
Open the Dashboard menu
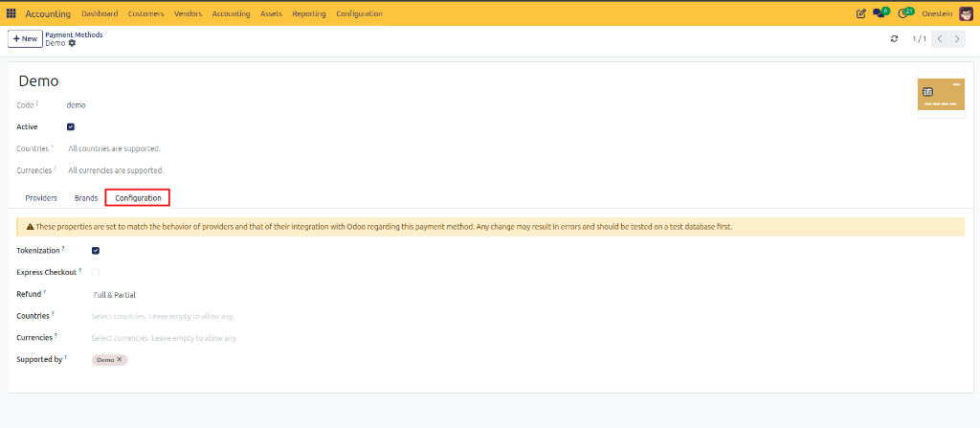pyautogui.click(x=100, y=13)
